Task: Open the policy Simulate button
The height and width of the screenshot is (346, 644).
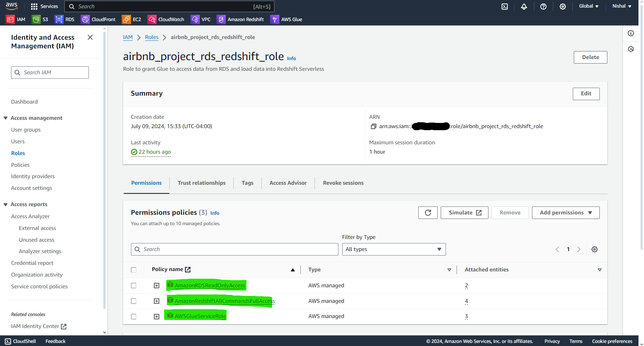Action: pyautogui.click(x=464, y=213)
